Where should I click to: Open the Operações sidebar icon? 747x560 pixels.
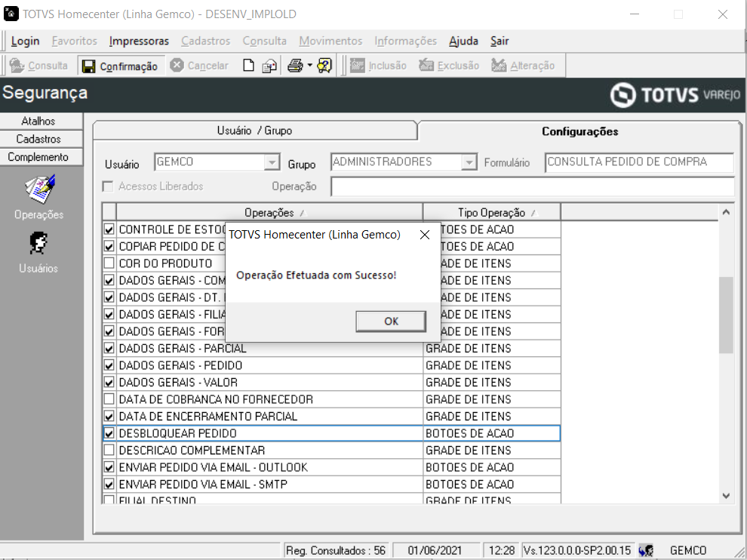(39, 189)
